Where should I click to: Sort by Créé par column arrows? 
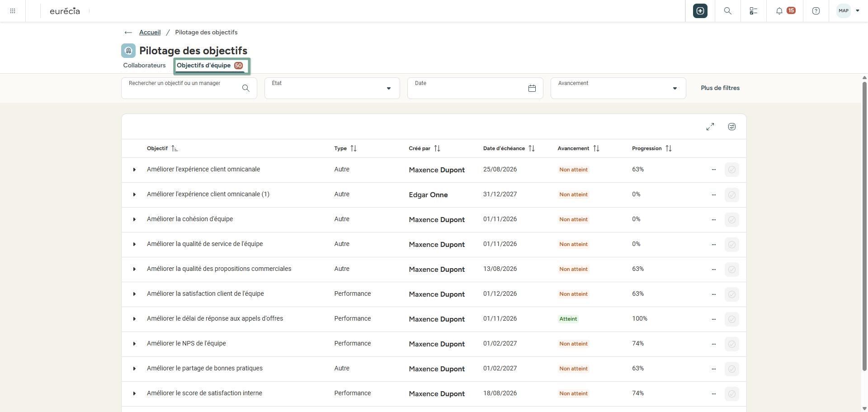coord(437,148)
